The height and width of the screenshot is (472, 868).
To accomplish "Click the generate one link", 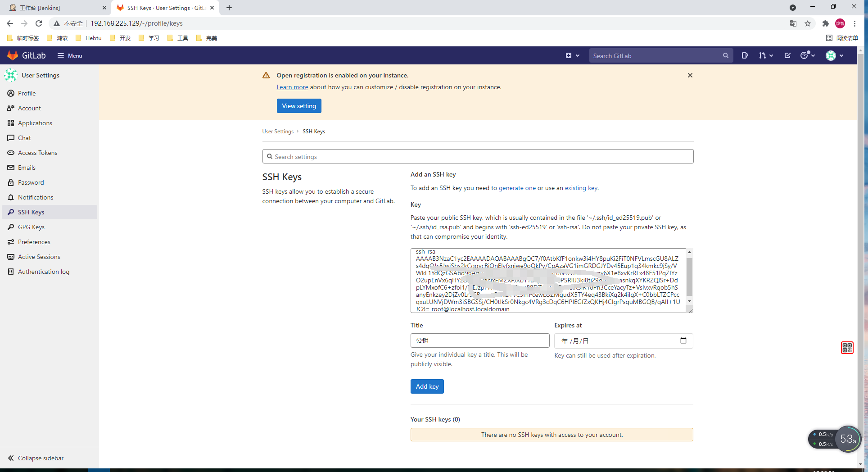I will pos(517,188).
